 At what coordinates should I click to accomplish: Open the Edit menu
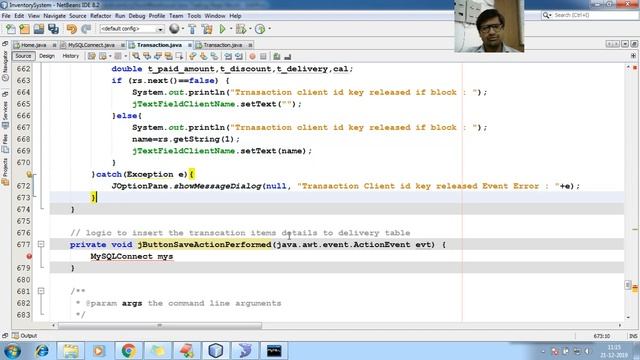pyautogui.click(x=19, y=16)
